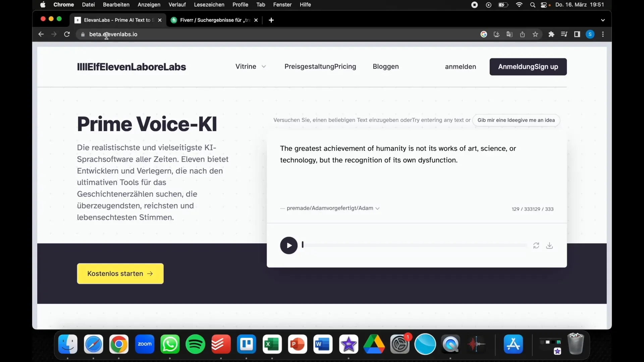The image size is (644, 362).
Task: Open a new browser tab
Action: (271, 20)
